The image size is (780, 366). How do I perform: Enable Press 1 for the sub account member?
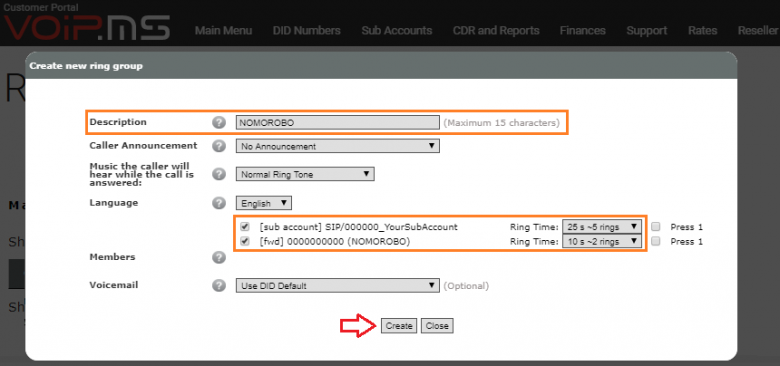656,227
